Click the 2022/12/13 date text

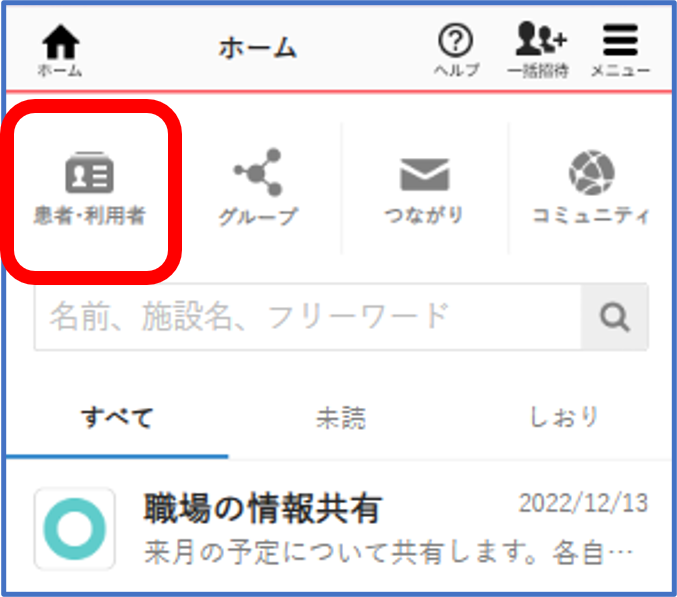(583, 503)
